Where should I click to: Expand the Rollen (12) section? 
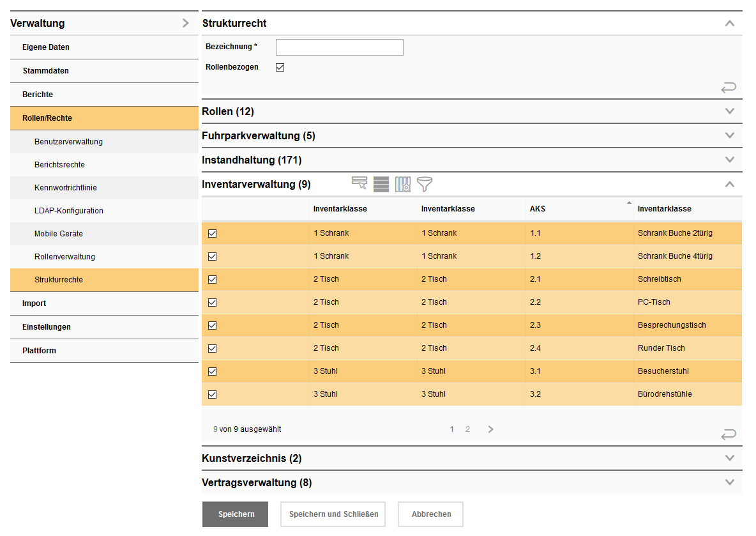coord(729,111)
